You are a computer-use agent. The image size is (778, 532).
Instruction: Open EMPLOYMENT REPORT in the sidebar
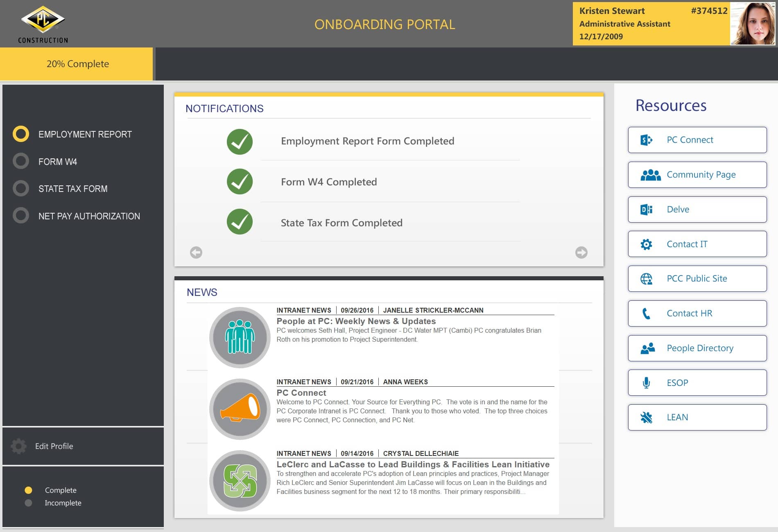click(x=85, y=134)
